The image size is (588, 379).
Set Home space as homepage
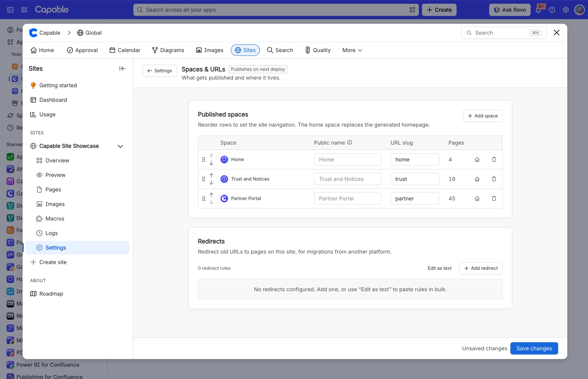click(x=477, y=159)
